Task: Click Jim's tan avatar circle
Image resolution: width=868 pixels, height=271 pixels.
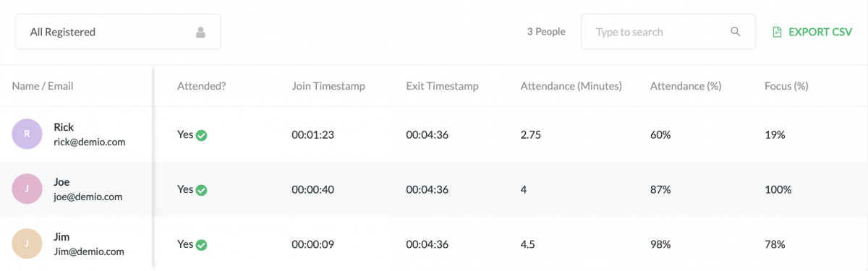Action: [27, 244]
